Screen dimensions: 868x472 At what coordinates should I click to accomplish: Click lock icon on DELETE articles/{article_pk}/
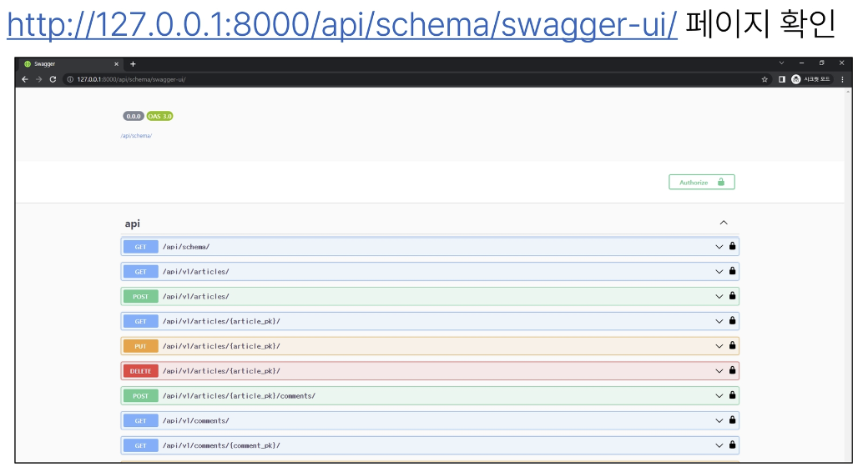[x=733, y=371]
